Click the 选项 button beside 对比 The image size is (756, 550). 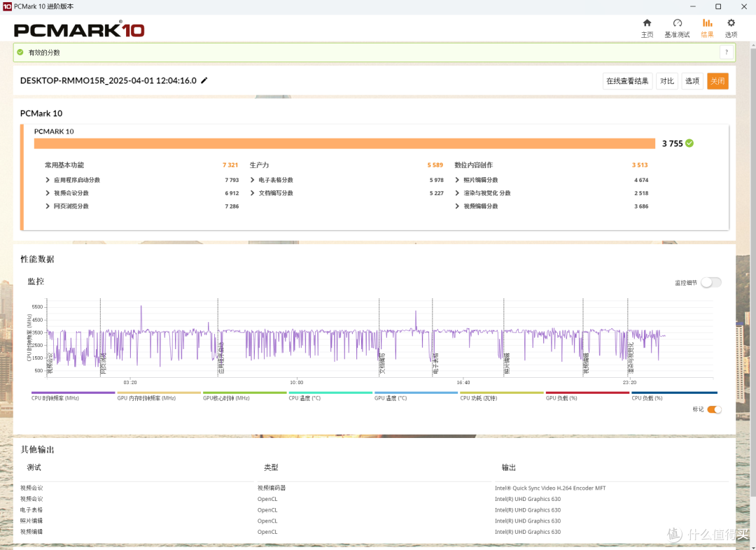pyautogui.click(x=692, y=81)
